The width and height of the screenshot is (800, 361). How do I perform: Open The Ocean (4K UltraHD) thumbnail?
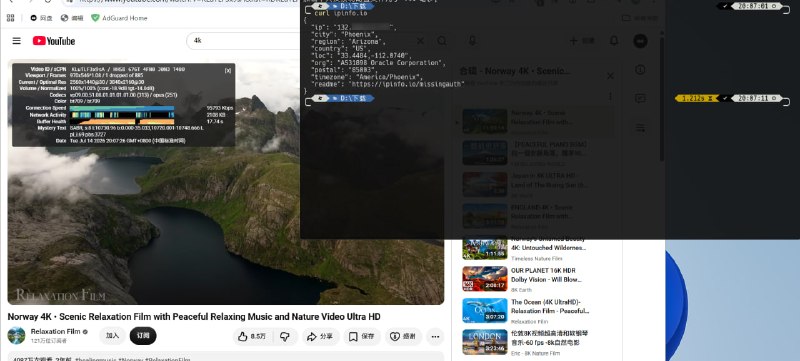pos(485,311)
